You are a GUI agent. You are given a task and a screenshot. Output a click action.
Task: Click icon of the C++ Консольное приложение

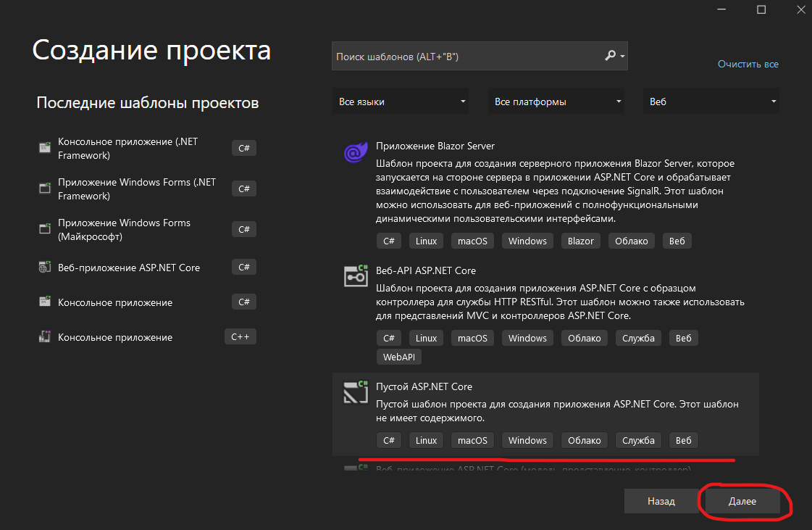pos(45,336)
